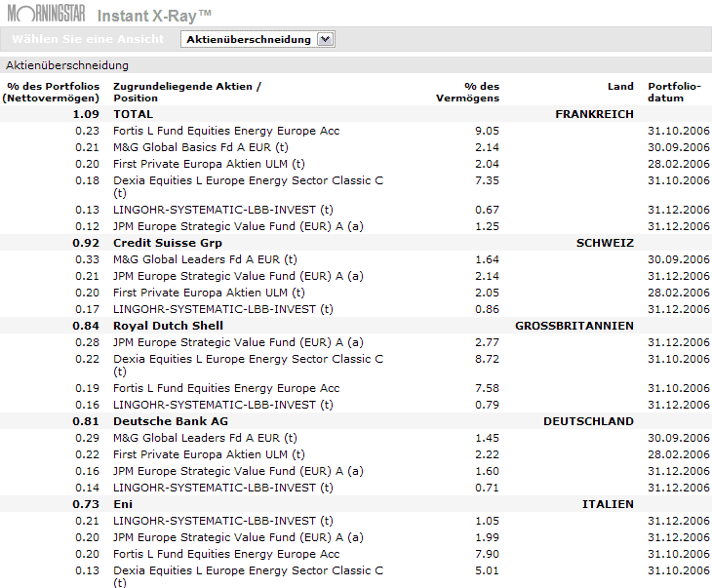The image size is (712, 588).
Task: Click LINGOHR-SYSTEMATIC-LBB-INVEST under Eni
Action: pyautogui.click(x=223, y=521)
